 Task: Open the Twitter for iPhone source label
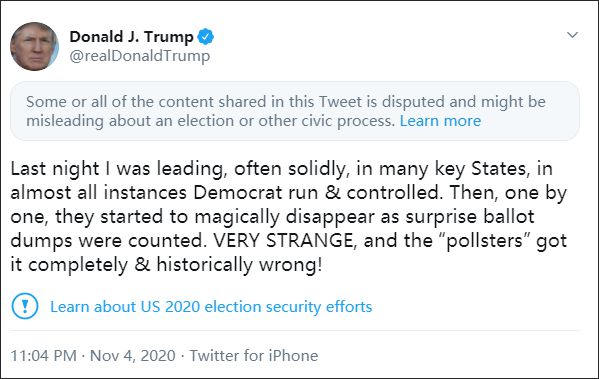tap(254, 356)
